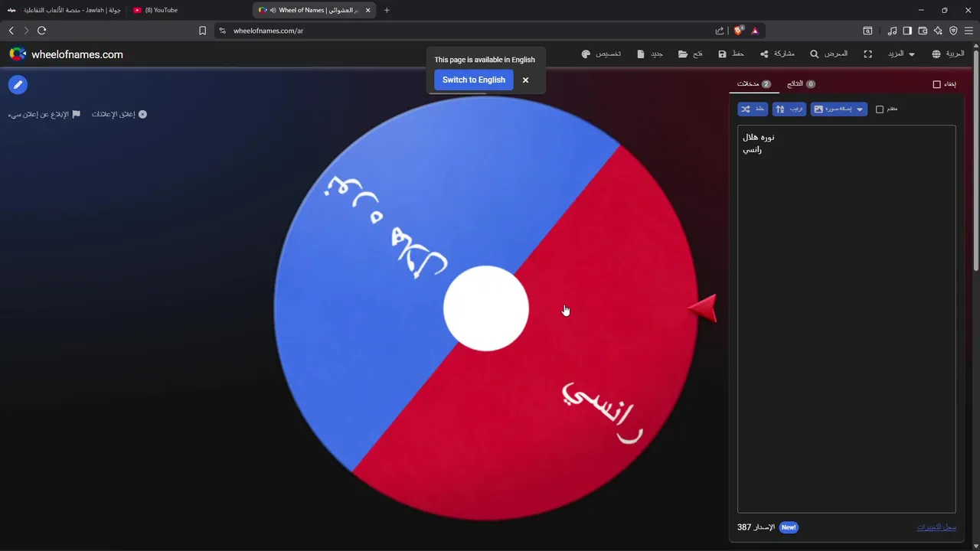The image size is (980, 551).
Task: Open the Brave Rewards triangle icon
Action: click(x=755, y=31)
